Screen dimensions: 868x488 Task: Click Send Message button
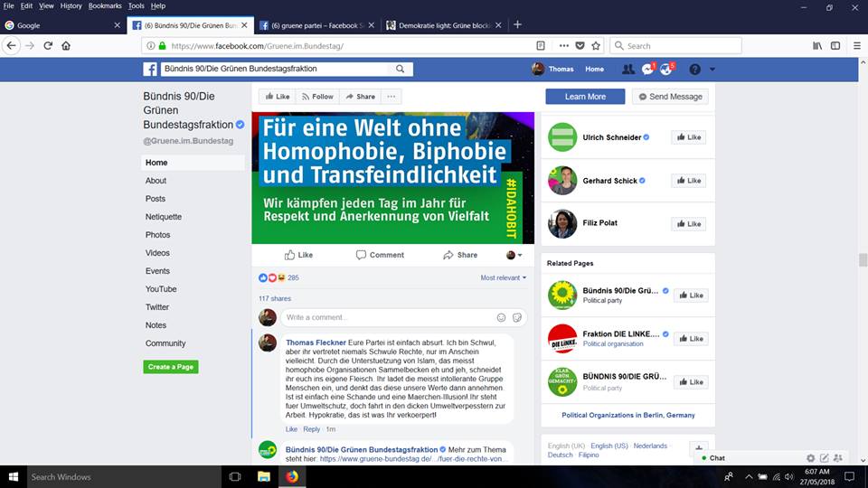(670, 97)
